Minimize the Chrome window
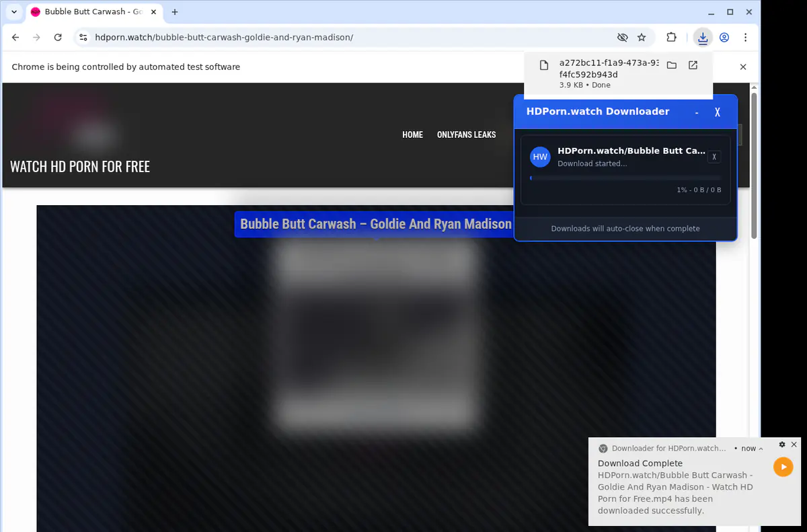Screen dimensions: 807x532 tap(712, 12)
